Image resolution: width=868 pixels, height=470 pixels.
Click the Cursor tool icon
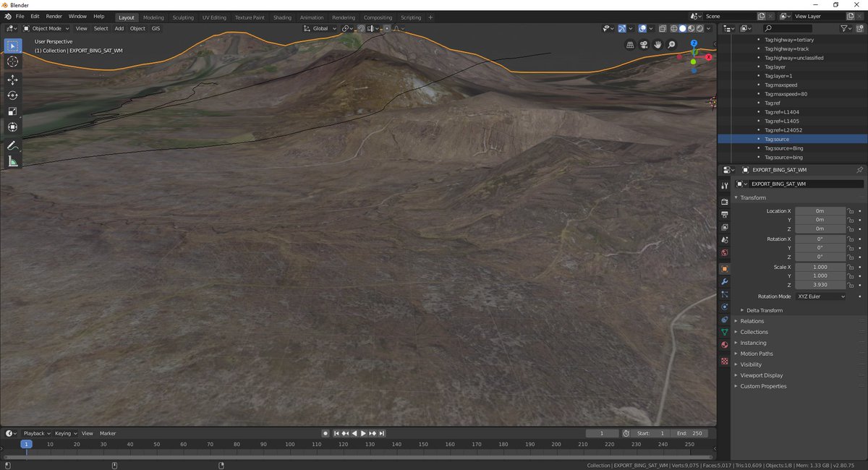coord(12,62)
